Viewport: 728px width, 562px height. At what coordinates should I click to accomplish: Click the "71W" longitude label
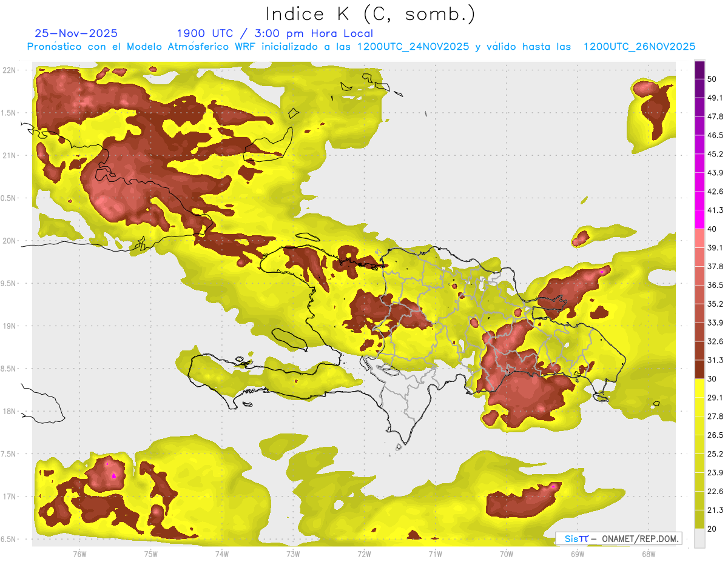pos(435,554)
